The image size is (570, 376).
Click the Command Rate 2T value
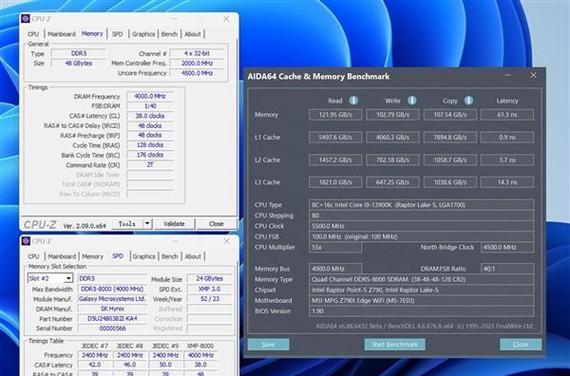(150, 164)
